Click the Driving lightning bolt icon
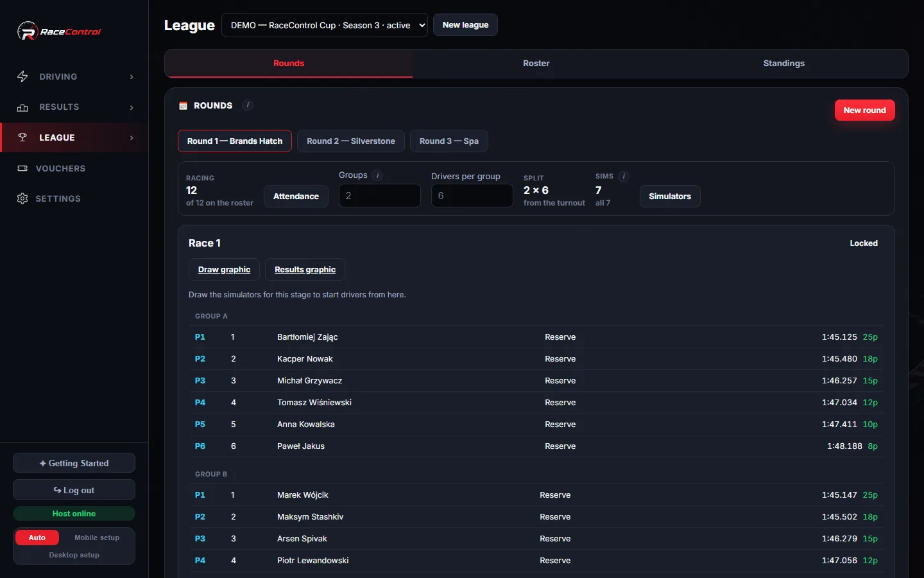 tap(22, 76)
